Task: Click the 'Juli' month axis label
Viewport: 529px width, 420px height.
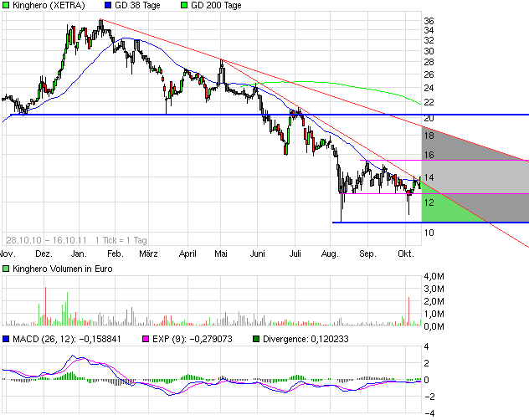Action: click(x=295, y=254)
